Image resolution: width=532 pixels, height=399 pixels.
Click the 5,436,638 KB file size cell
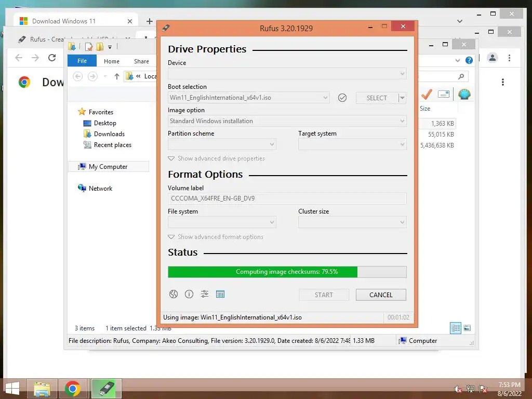(437, 145)
